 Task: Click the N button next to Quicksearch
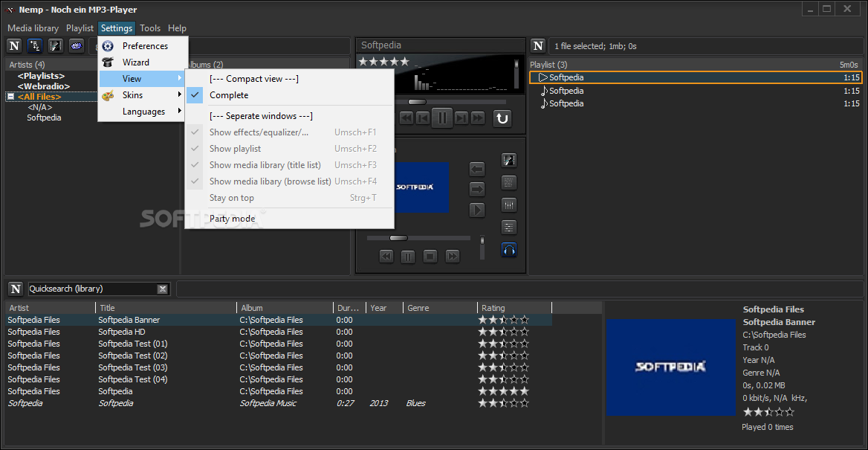click(16, 289)
